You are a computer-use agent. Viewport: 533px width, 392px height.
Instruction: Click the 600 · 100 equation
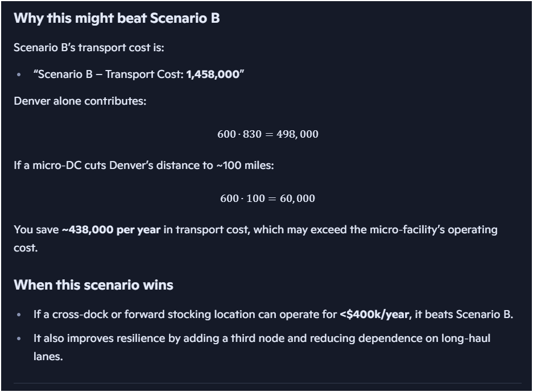pyautogui.click(x=242, y=199)
